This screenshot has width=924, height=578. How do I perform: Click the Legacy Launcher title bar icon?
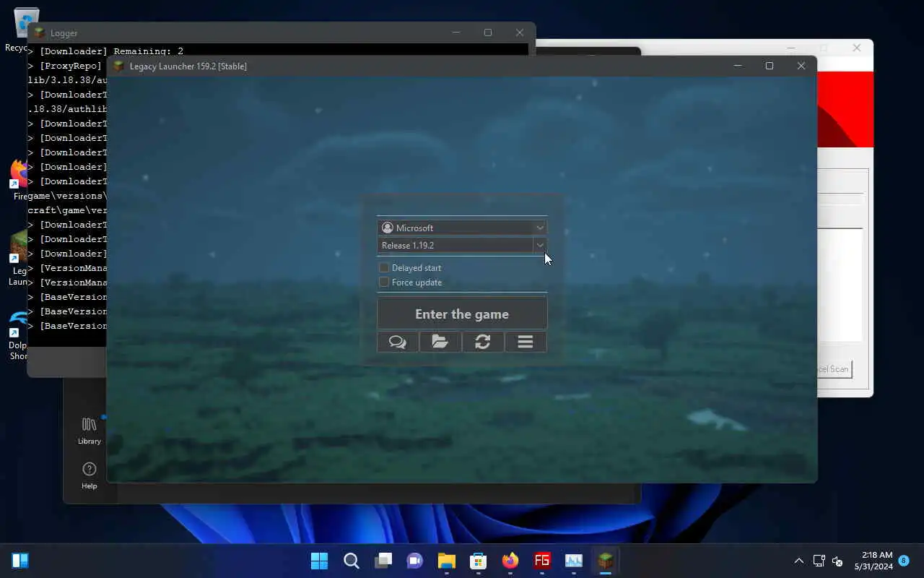click(118, 66)
